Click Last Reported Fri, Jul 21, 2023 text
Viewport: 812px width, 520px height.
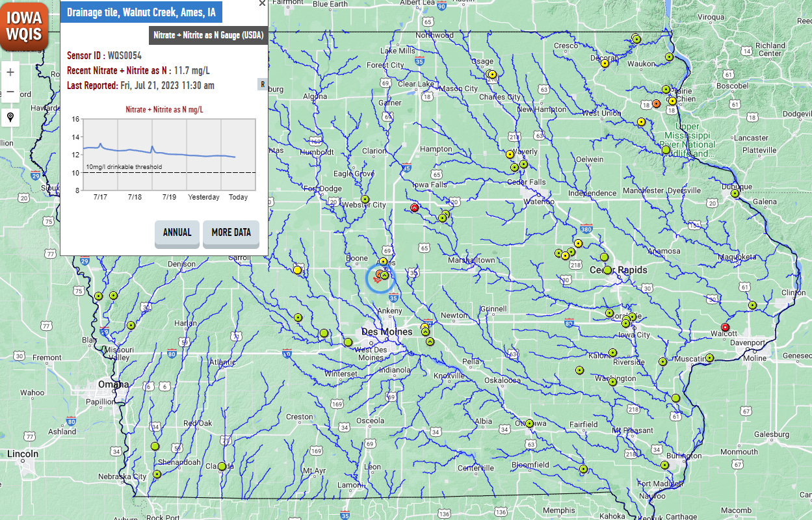[140, 85]
